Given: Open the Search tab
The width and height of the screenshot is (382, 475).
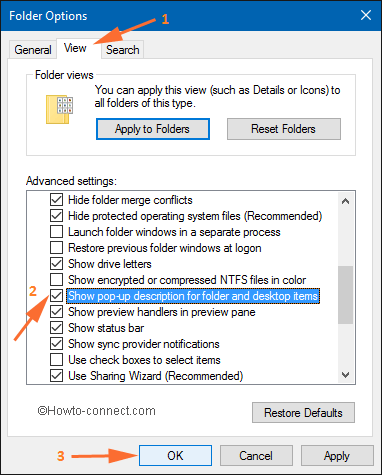Looking at the screenshot, I should click(x=122, y=50).
